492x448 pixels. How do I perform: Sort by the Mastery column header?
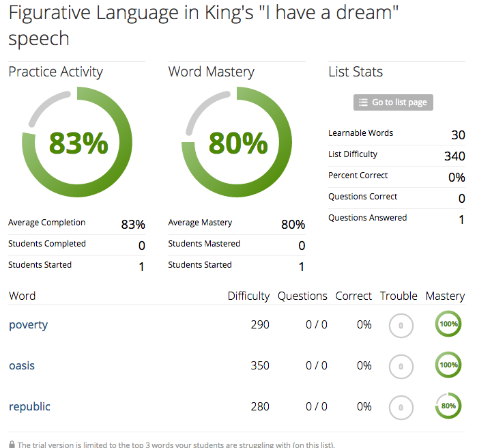click(445, 296)
